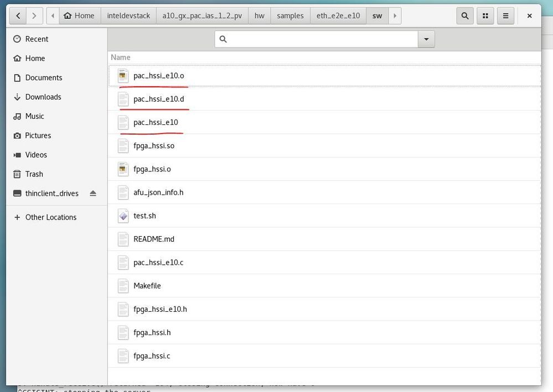
Task: Open search filter dropdown arrow
Action: point(426,39)
